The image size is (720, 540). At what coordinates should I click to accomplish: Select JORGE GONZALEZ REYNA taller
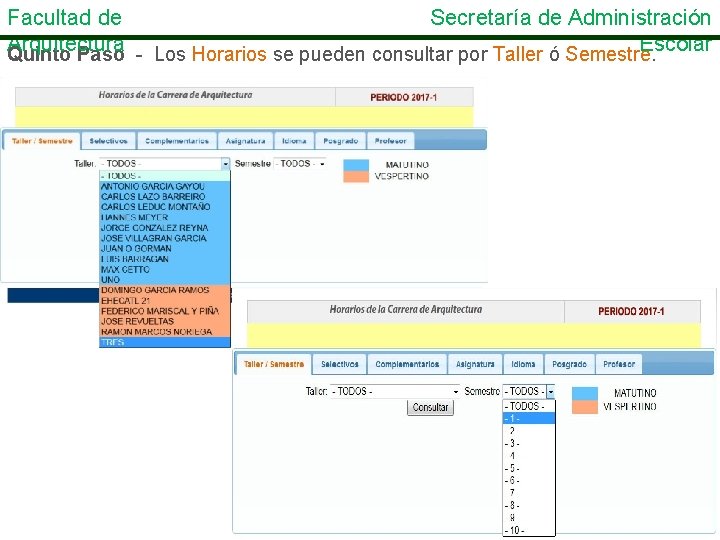pyautogui.click(x=164, y=228)
